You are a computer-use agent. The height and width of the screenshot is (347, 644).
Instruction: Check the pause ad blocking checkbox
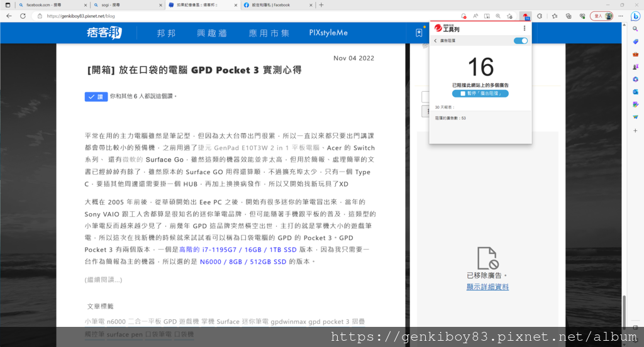click(463, 94)
